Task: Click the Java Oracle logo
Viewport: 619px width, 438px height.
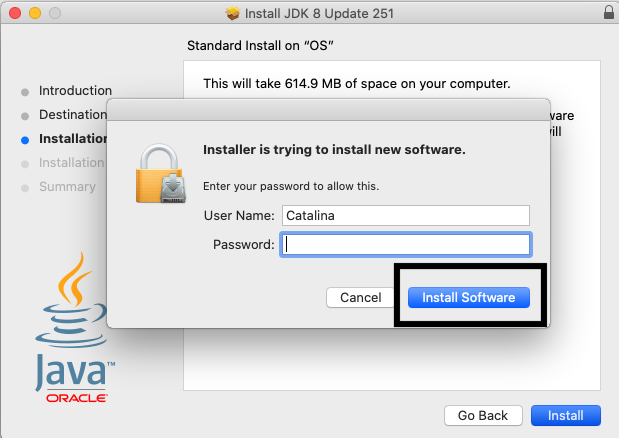Action: tap(73, 328)
